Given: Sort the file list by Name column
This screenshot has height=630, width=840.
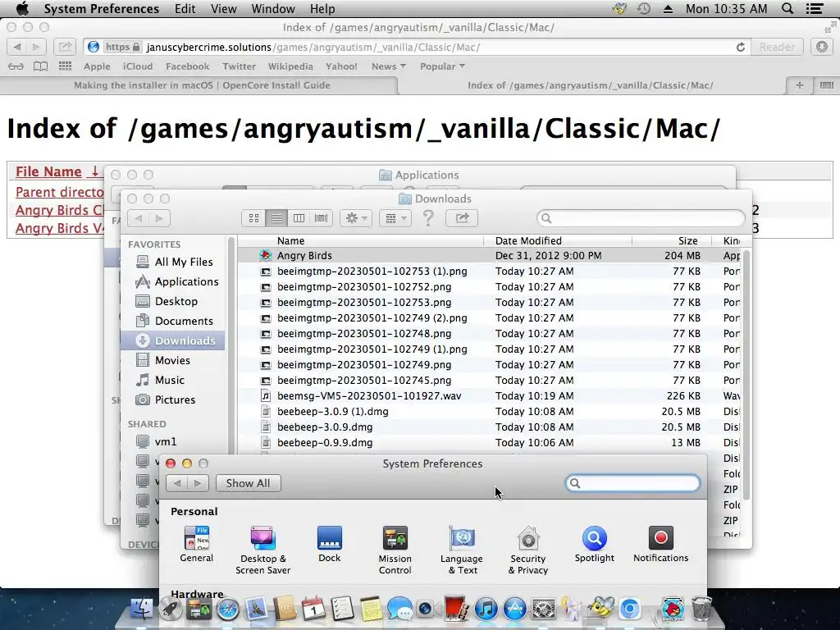Looking at the screenshot, I should [361, 241].
